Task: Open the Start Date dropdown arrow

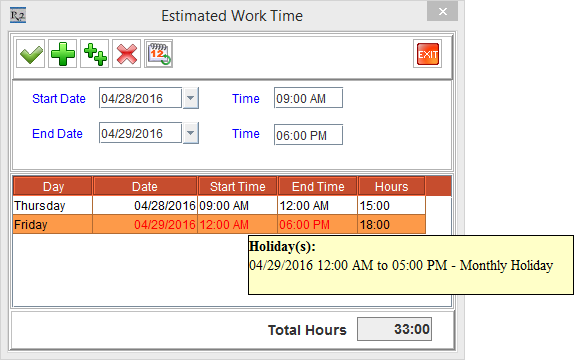Action: click(x=191, y=98)
